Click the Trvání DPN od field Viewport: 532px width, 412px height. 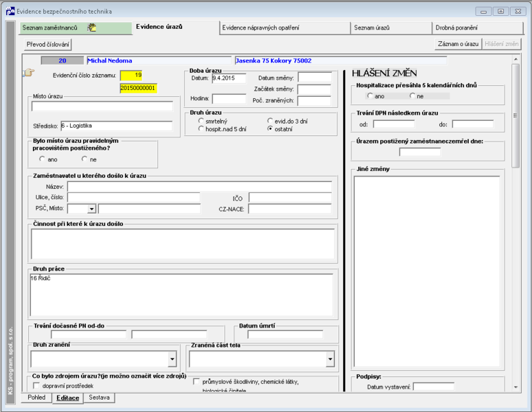point(394,124)
